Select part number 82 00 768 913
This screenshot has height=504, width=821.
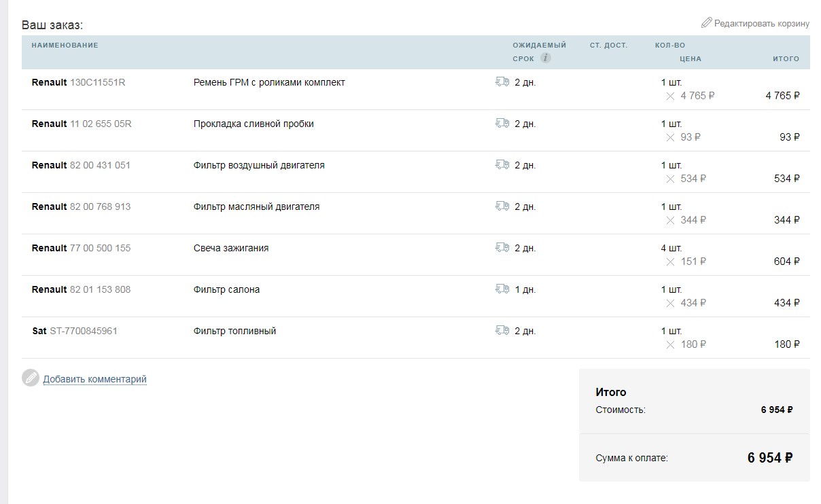pyautogui.click(x=100, y=206)
